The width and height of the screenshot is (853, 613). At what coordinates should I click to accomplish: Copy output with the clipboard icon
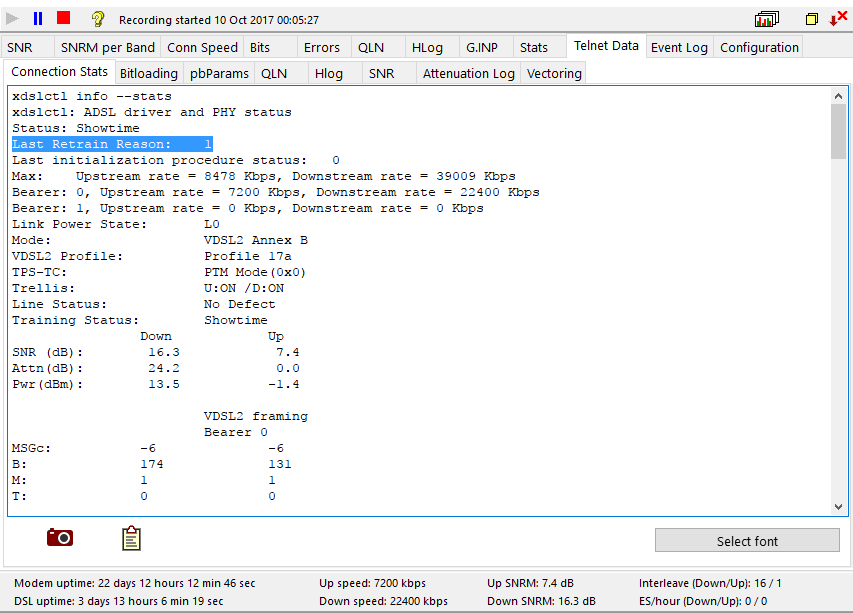[131, 538]
